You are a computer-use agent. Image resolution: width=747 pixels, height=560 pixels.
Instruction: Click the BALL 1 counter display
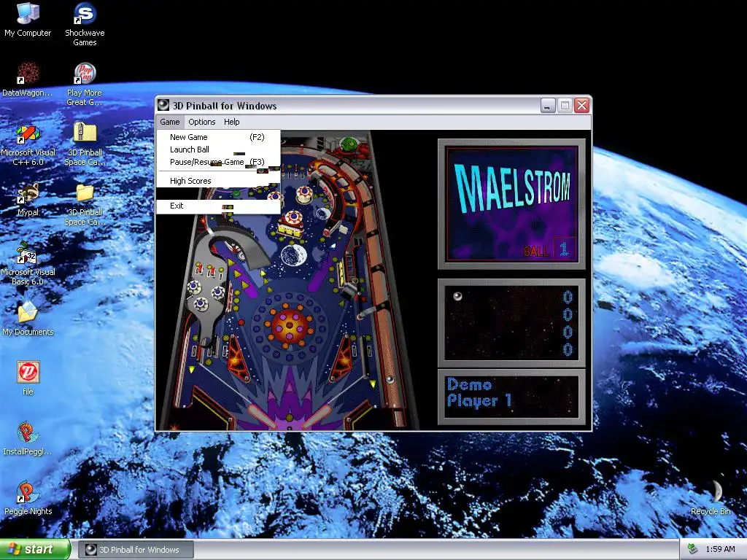pyautogui.click(x=549, y=249)
